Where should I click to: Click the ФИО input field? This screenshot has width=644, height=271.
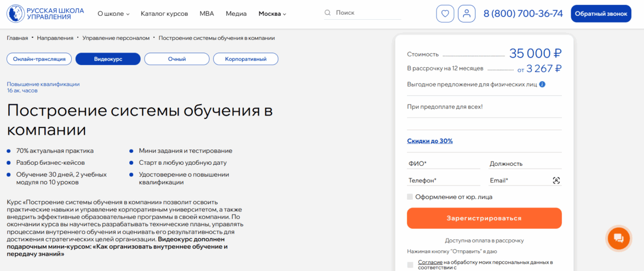click(x=444, y=164)
